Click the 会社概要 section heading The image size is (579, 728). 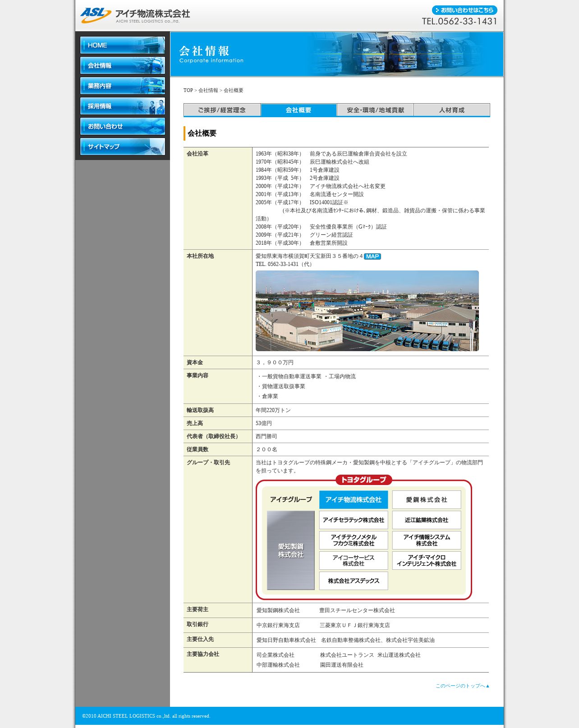(x=202, y=133)
